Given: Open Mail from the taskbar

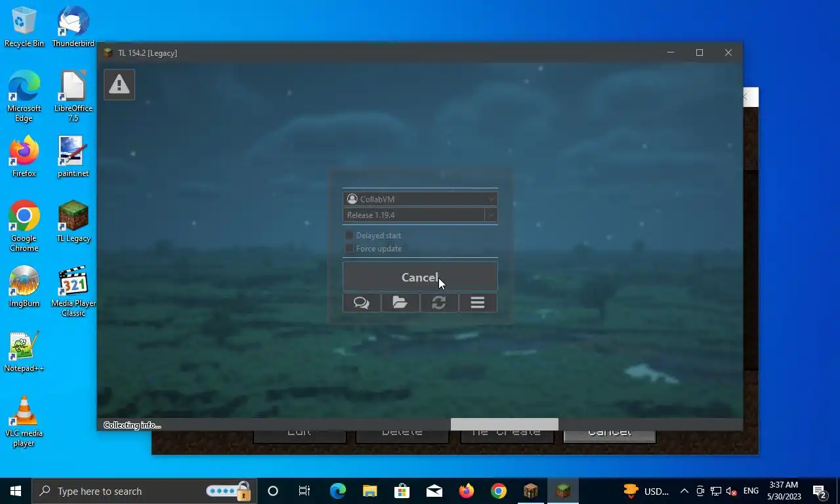Looking at the screenshot, I should pyautogui.click(x=434, y=491).
